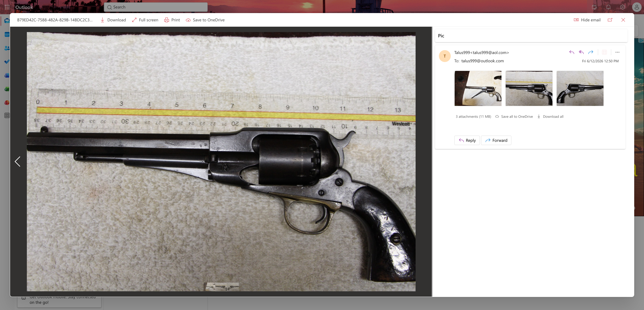Click the main revolver image preview

[221, 162]
